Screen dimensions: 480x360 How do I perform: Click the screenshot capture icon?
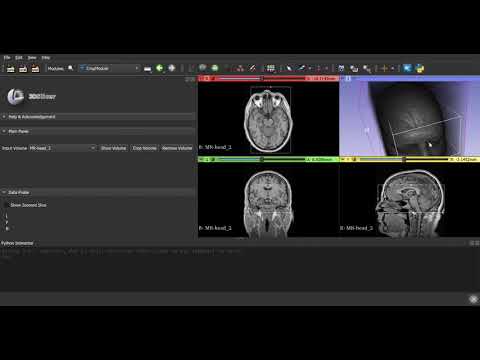341,68
